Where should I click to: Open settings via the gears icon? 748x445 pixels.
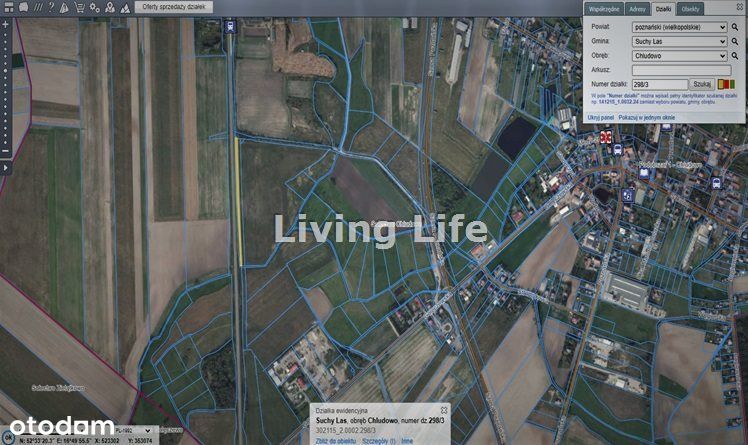click(94, 7)
